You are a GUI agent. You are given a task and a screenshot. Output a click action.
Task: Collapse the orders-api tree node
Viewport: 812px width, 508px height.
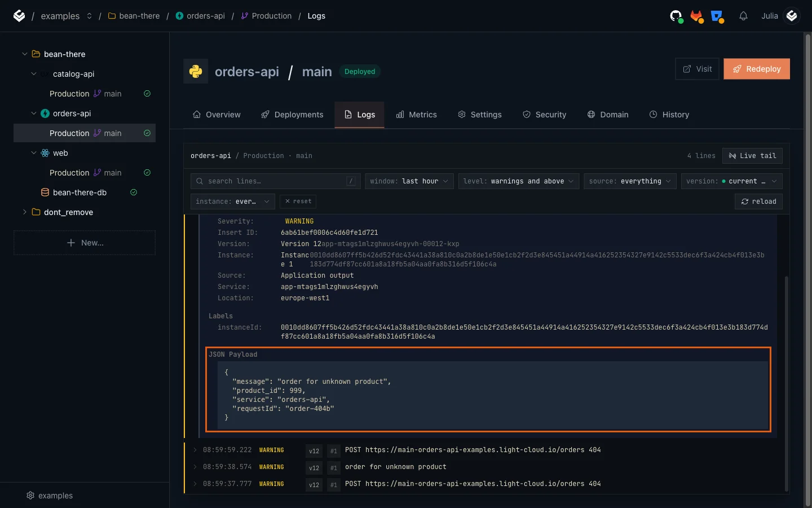(x=34, y=113)
